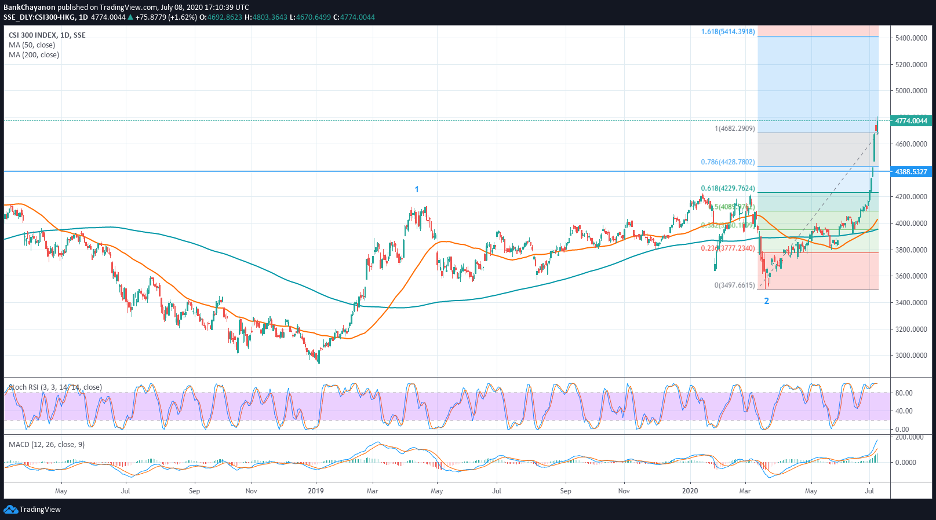Image resolution: width=936 pixels, height=520 pixels.
Task: Click the MA (200, close) indicator legend
Action: (x=34, y=55)
